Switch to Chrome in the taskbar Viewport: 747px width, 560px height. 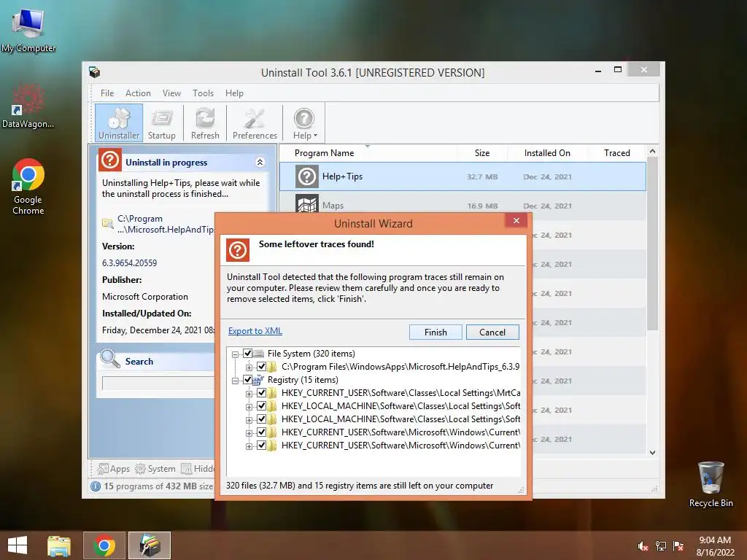tap(104, 545)
